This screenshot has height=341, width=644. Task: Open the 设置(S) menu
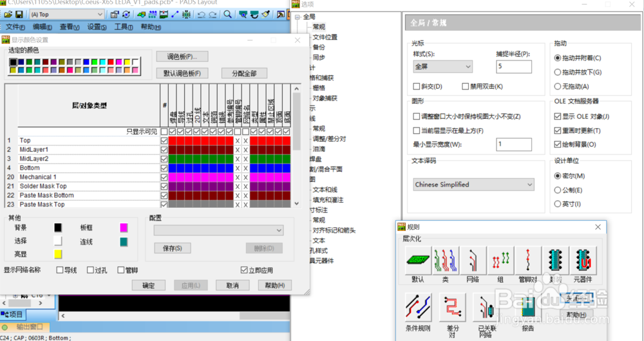pyautogui.click(x=97, y=27)
